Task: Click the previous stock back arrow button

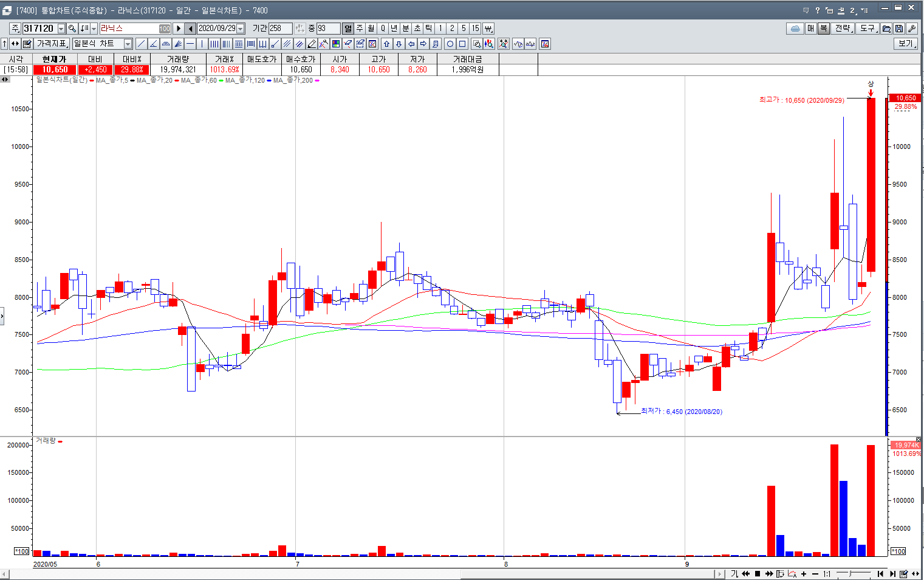Action: (191, 29)
